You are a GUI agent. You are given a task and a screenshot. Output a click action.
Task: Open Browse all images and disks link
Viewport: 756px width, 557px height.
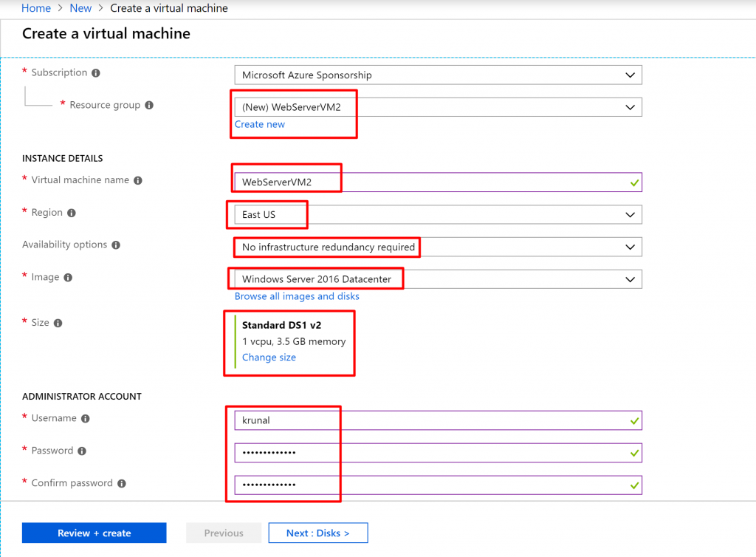(297, 296)
